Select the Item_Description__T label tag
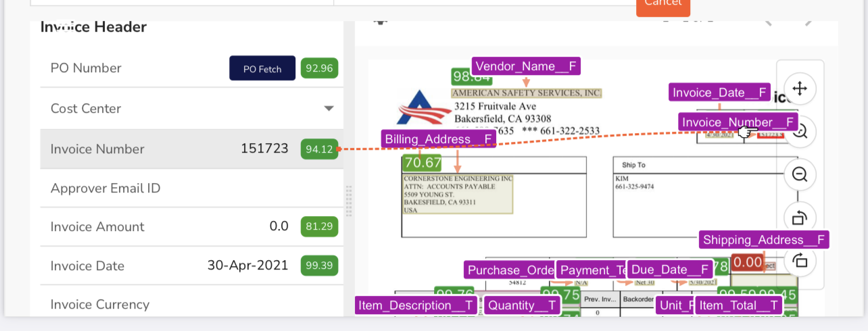 (416, 305)
